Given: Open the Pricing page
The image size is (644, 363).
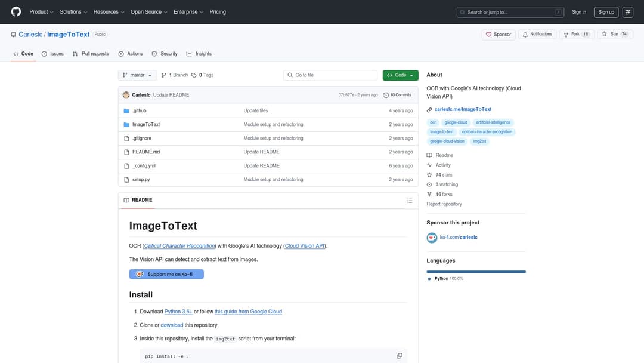Looking at the screenshot, I should tap(218, 12).
